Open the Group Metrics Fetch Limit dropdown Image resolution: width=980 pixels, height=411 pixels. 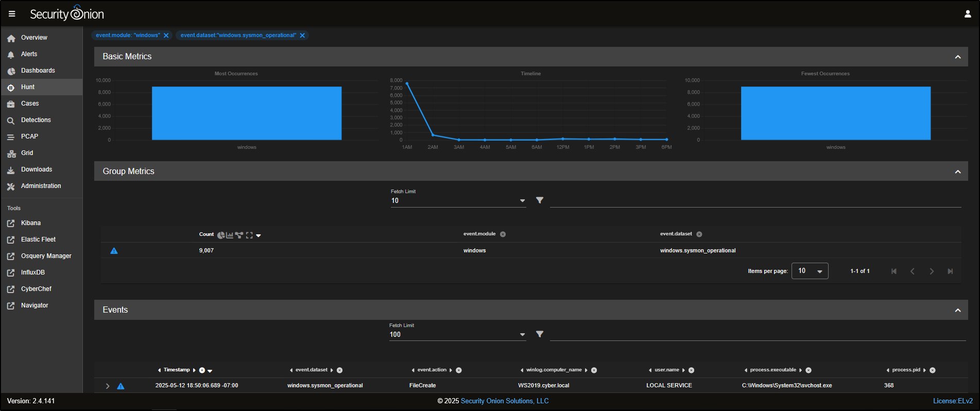point(522,201)
